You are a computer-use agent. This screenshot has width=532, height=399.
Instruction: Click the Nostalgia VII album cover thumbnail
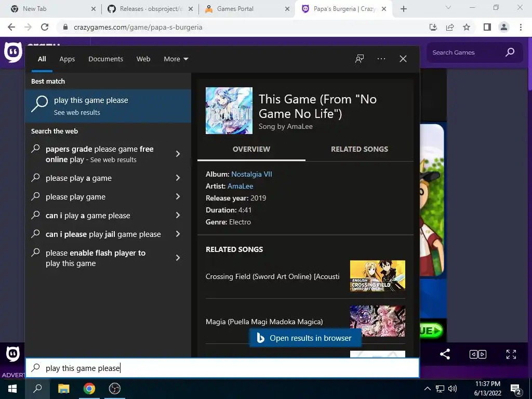(229, 111)
